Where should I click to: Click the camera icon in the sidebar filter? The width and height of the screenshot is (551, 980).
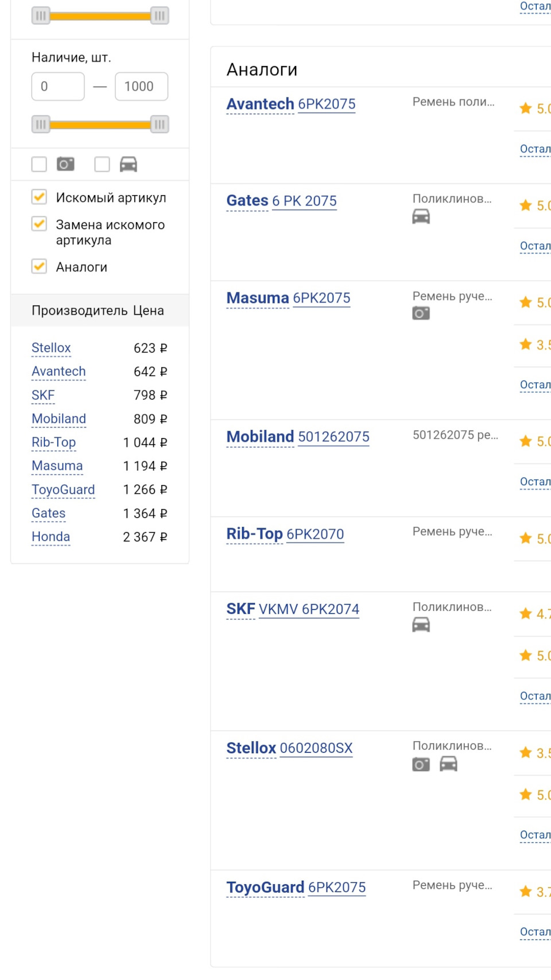coord(65,164)
